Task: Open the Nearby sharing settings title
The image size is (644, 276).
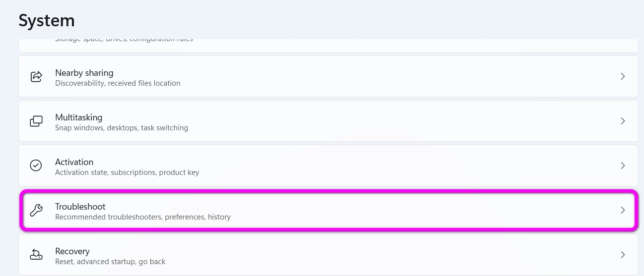Action: tap(84, 73)
